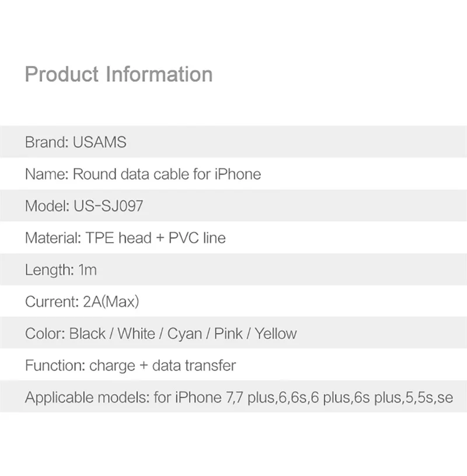
Task: Click the model number US-SJ097
Action: 108,206
